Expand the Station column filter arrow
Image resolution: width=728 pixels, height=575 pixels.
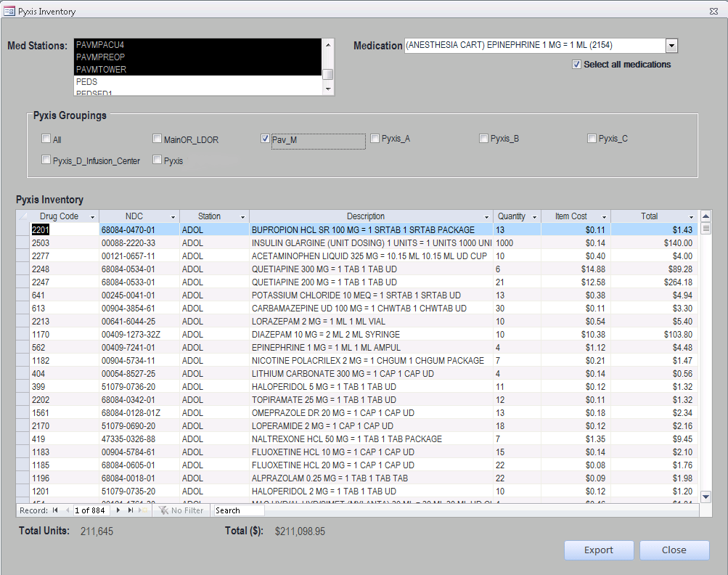click(x=242, y=217)
